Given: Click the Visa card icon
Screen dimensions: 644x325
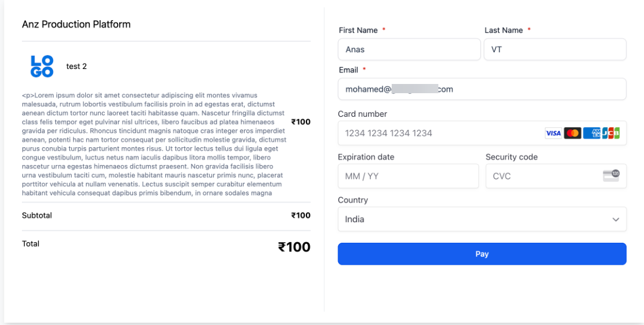Looking at the screenshot, I should point(553,133).
